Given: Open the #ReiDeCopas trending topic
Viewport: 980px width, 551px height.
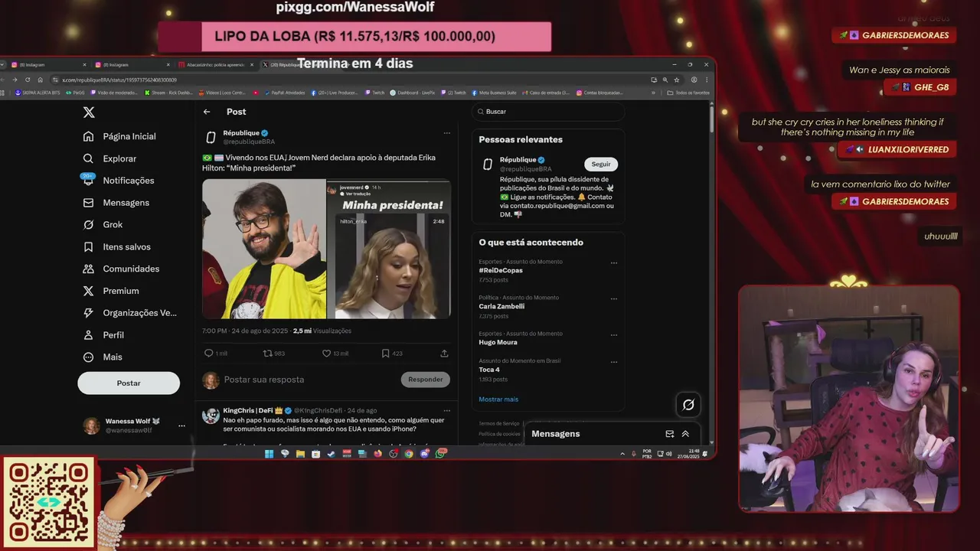Looking at the screenshot, I should pyautogui.click(x=501, y=270).
